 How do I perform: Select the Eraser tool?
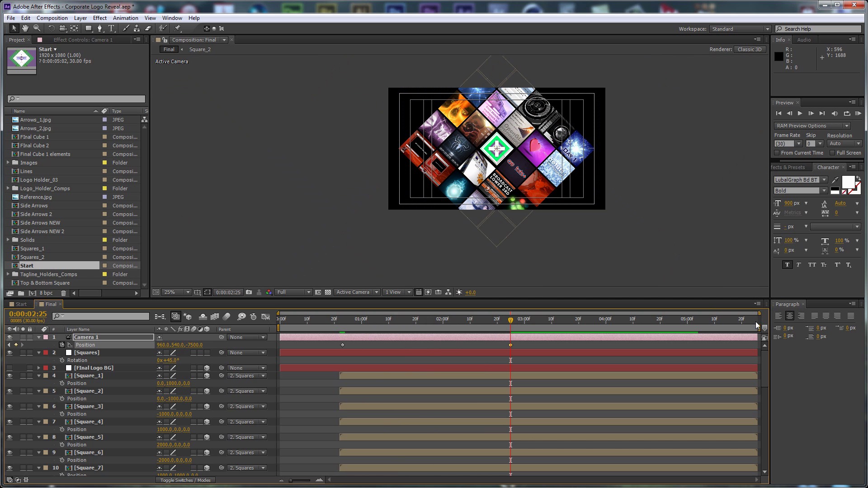point(148,28)
